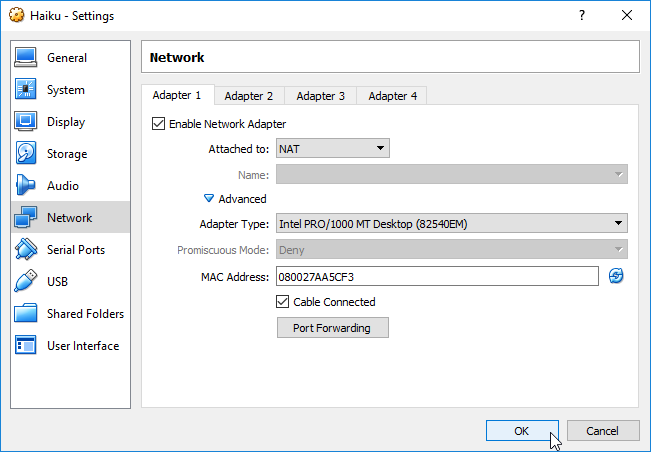Screen dimensions: 651x452
Task: Open the Attached to NAT dropdown
Action: 332,149
